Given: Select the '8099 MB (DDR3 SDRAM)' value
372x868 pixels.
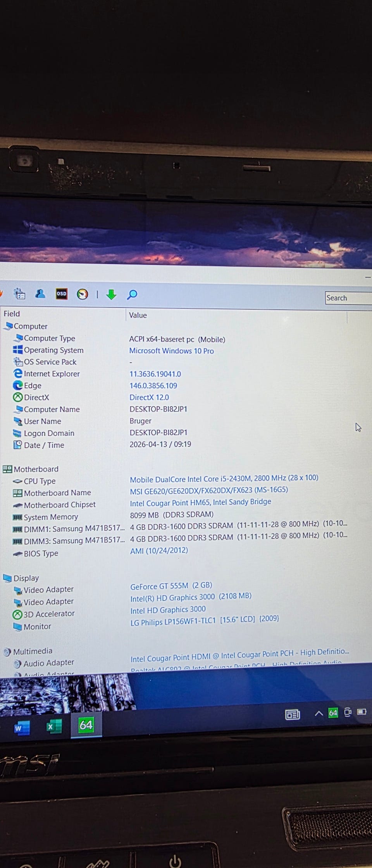Looking at the screenshot, I should point(172,515).
